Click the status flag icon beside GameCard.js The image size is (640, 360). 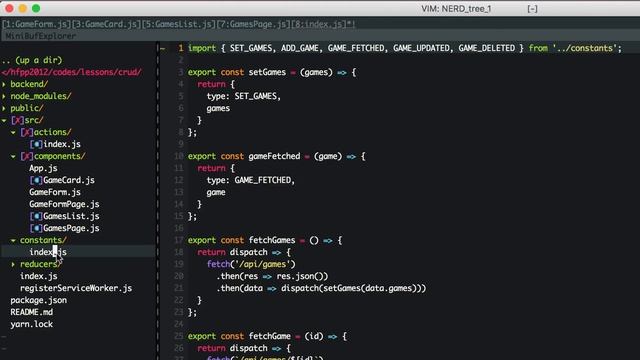36,180
